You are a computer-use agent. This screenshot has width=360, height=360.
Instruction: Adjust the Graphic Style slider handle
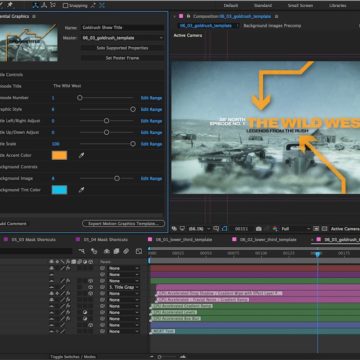(133, 109)
